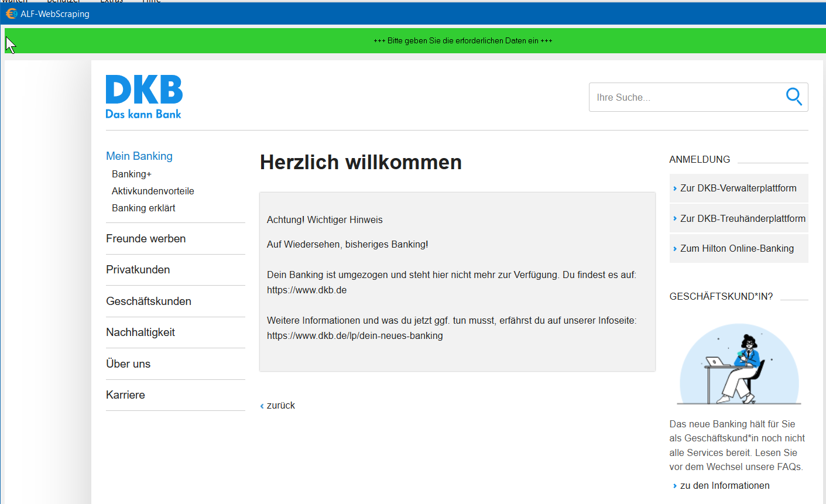Open Über uns navigation item
Viewport: 826px width, 504px height.
[x=128, y=364]
